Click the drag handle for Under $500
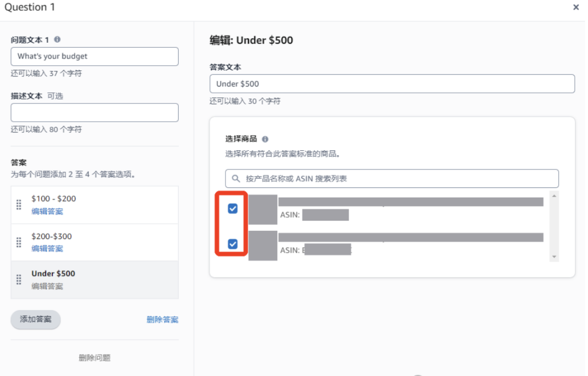 tap(19, 280)
